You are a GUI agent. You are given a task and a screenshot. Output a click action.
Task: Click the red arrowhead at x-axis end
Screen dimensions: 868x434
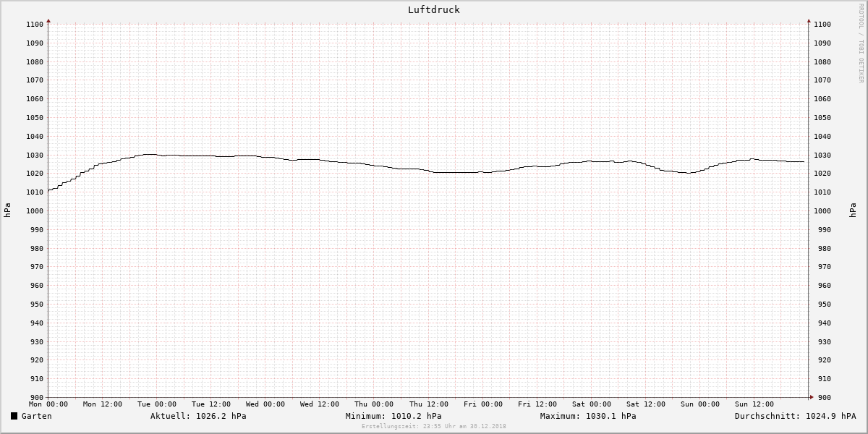811,397
